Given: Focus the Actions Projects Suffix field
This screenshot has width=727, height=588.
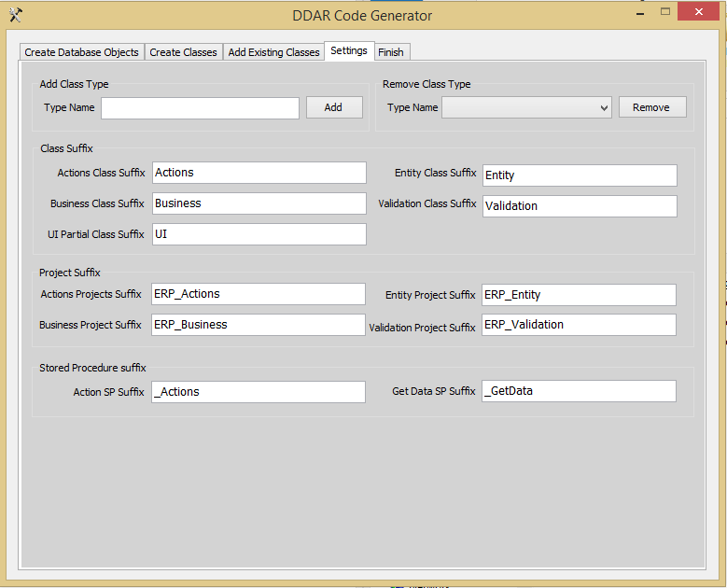Looking at the screenshot, I should (x=258, y=294).
